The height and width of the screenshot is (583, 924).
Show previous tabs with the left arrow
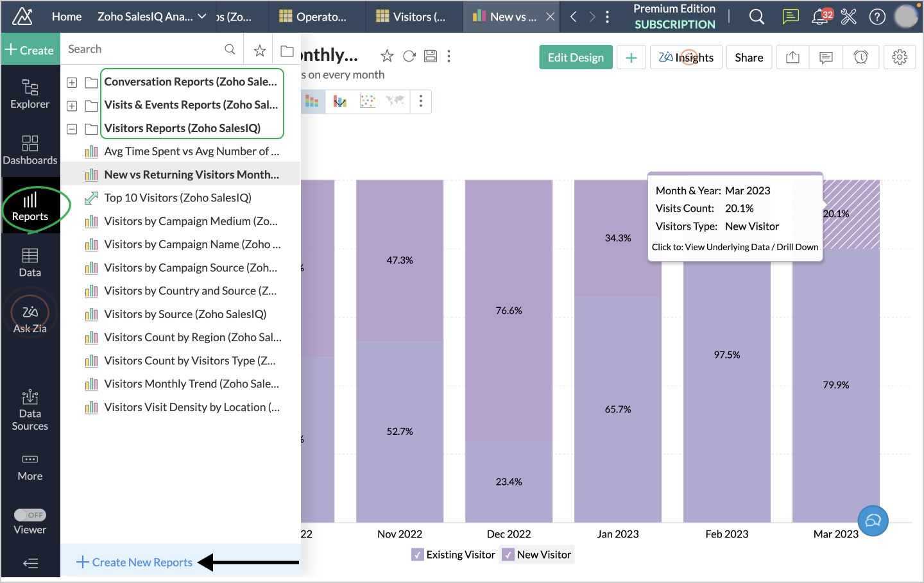click(574, 17)
